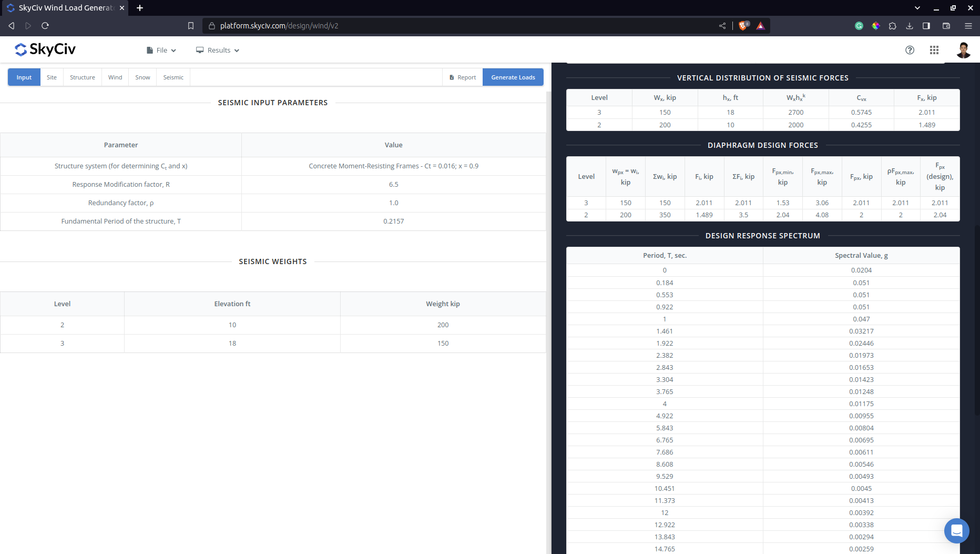Open the File dropdown menu
The height and width of the screenshot is (554, 980).
coord(160,49)
